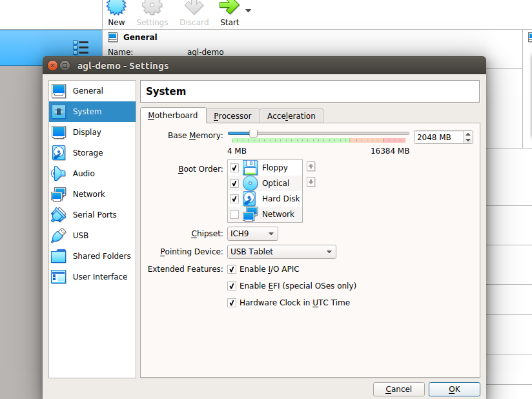Click the General section monitor icon
The image size is (532, 399).
click(x=113, y=37)
